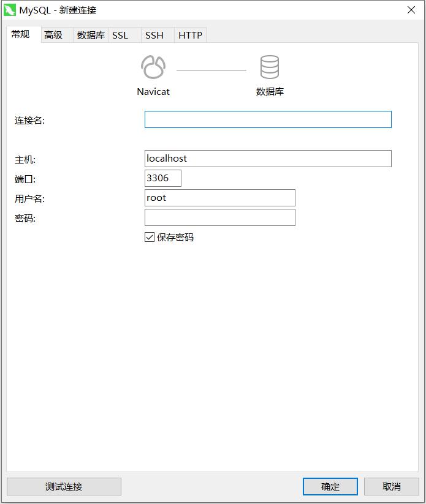
Task: Close the new connection dialog
Action: (411, 10)
